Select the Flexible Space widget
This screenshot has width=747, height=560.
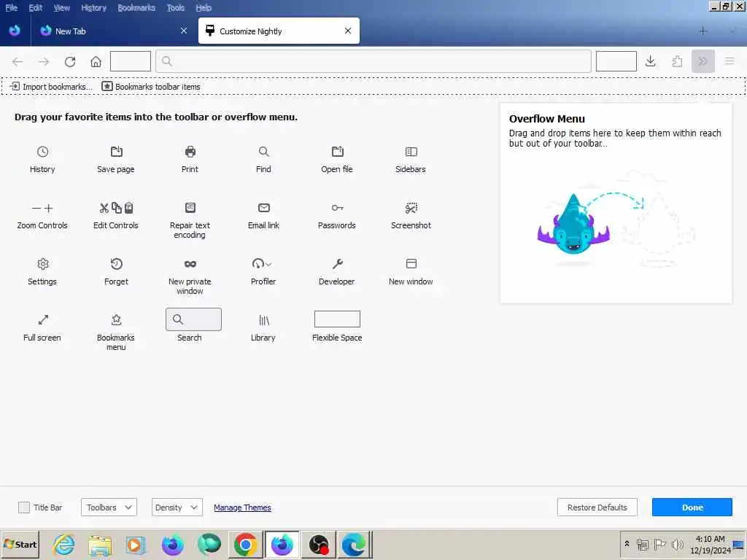click(337, 319)
